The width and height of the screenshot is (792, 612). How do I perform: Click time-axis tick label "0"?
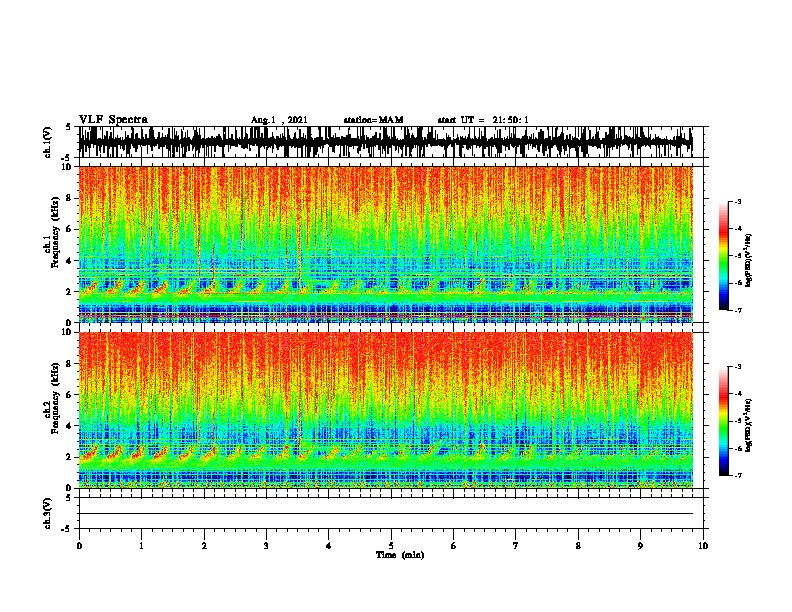[x=79, y=546]
